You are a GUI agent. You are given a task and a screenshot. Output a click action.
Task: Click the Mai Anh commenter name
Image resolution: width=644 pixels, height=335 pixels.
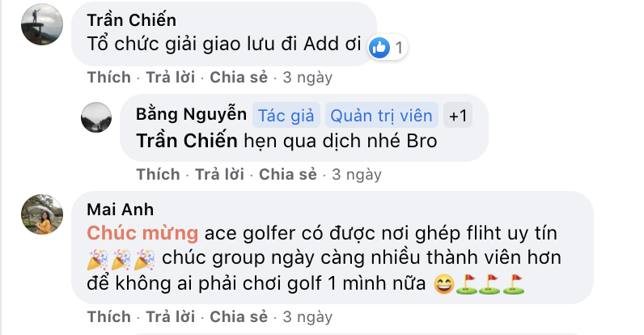pos(121,210)
